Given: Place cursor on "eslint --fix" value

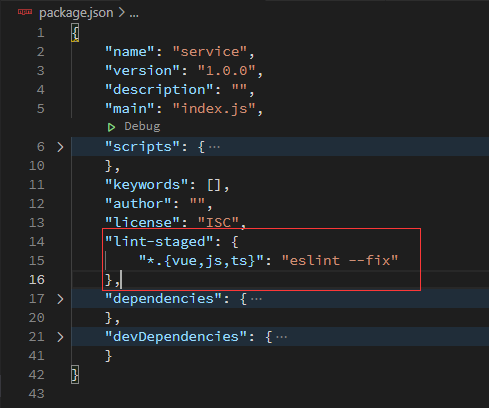Looking at the screenshot, I should 340,260.
